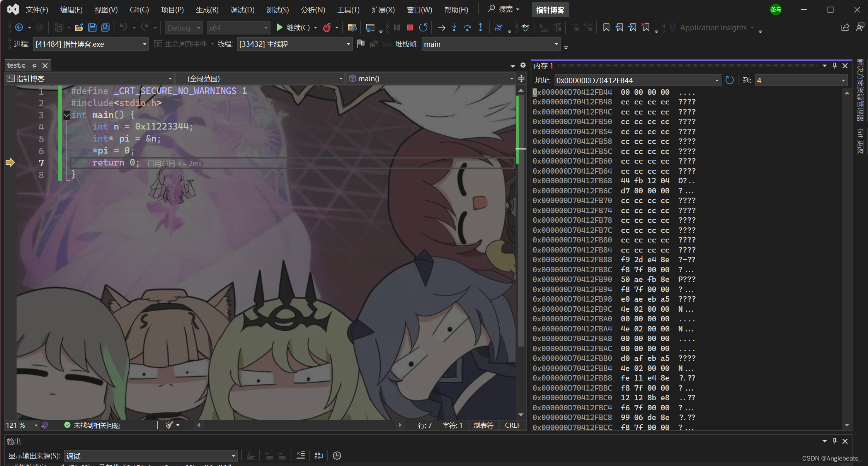Image resolution: width=868 pixels, height=466 pixels.
Task: Collapse the main() function fold marker
Action: point(66,115)
